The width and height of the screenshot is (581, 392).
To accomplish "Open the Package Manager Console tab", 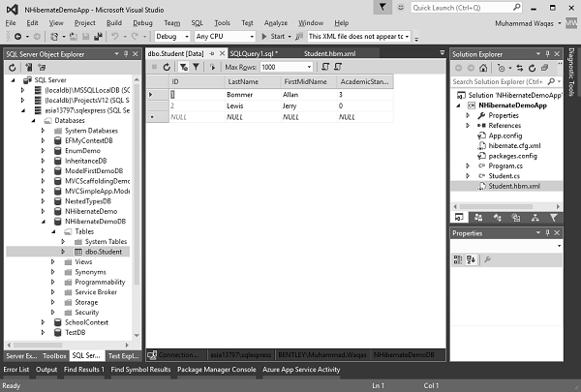I will tap(216, 370).
